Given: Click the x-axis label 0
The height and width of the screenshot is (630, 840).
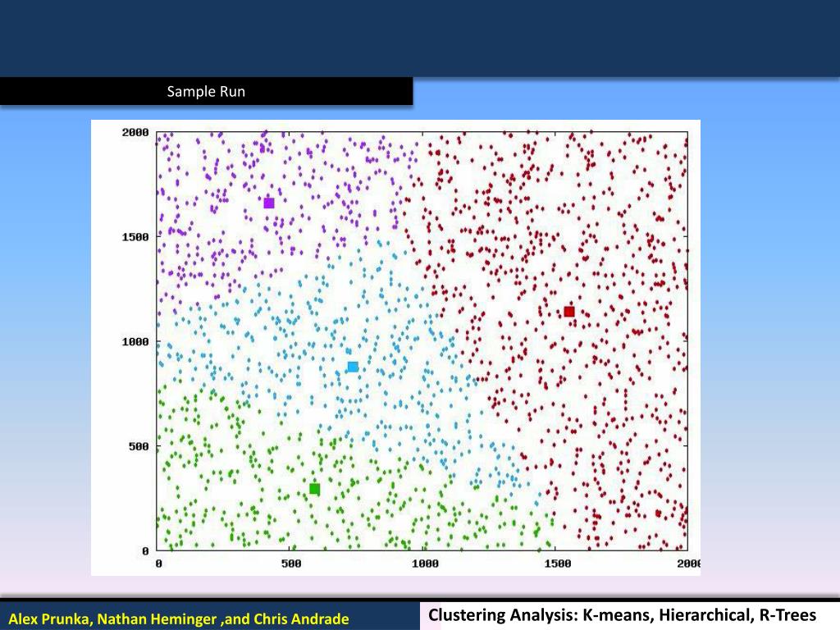Looking at the screenshot, I should pyautogui.click(x=158, y=564).
